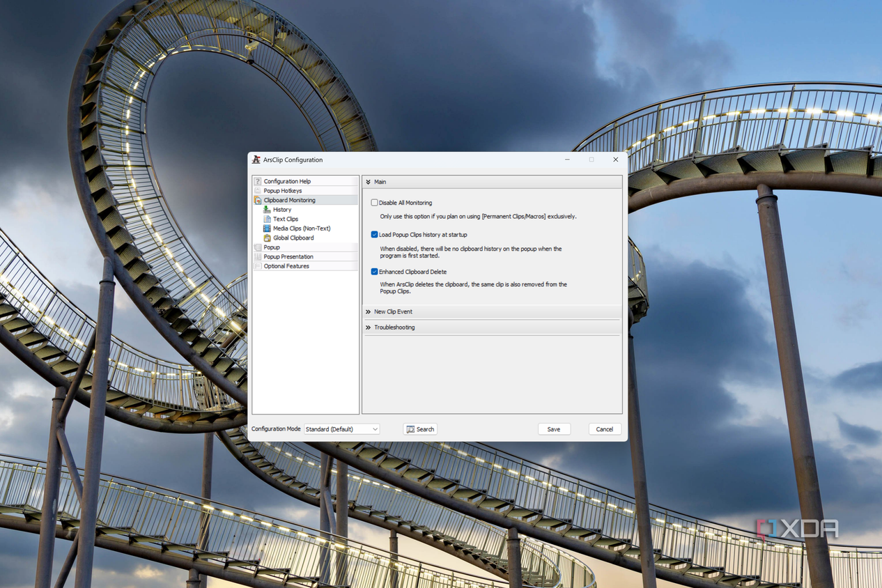Screen dimensions: 882x588
Task: Click the Search button
Action: click(420, 429)
